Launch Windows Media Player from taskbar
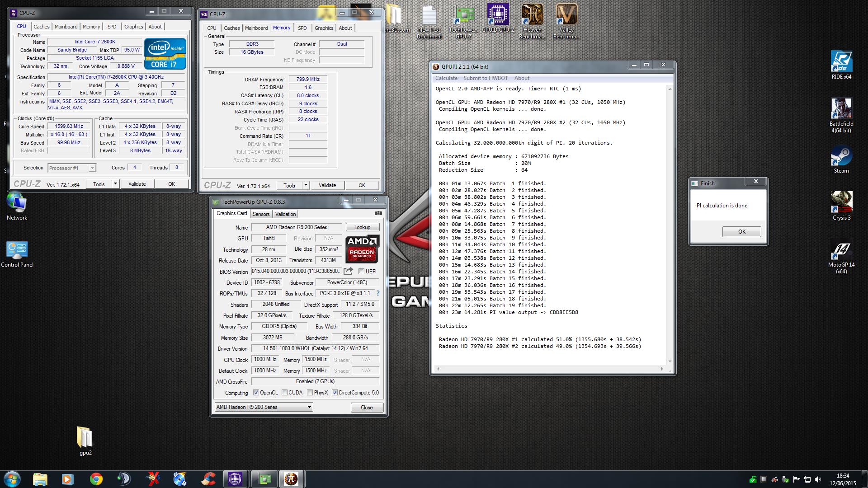The height and width of the screenshot is (488, 868). click(68, 479)
